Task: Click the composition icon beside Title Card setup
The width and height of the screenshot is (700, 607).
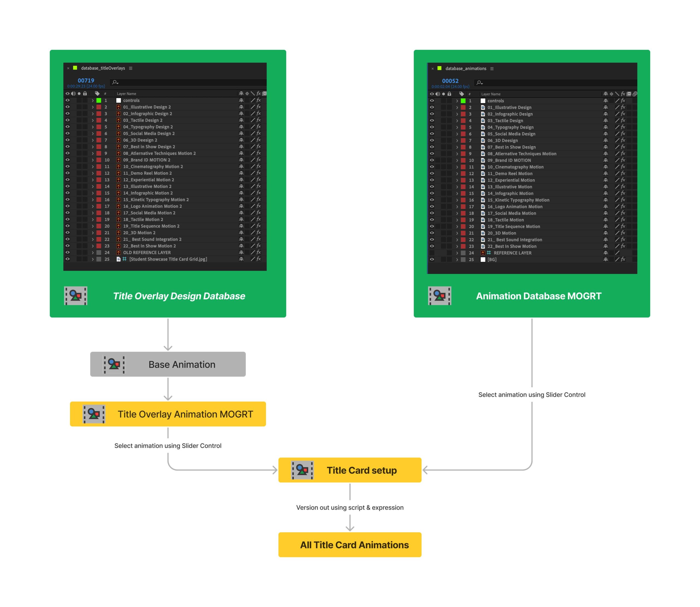Action: [x=302, y=470]
